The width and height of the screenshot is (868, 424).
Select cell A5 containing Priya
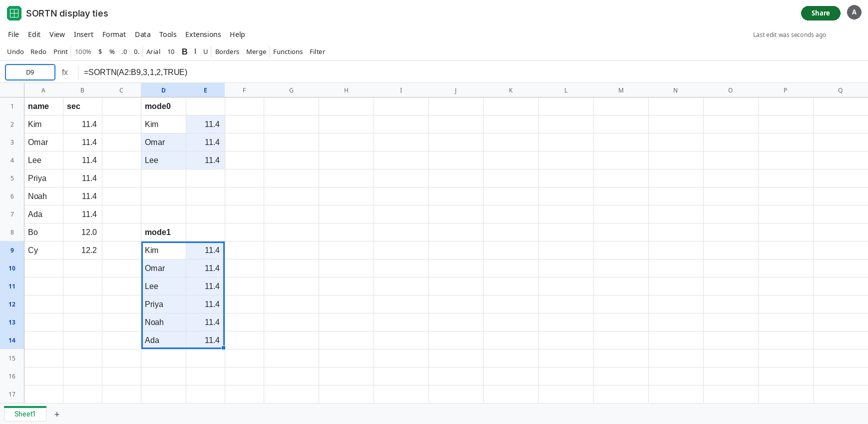(43, 178)
